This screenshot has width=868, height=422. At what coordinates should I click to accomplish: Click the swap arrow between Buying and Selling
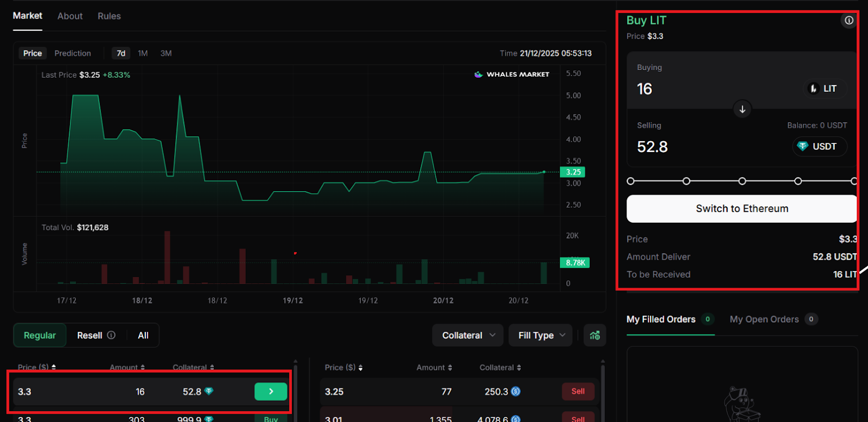point(742,109)
